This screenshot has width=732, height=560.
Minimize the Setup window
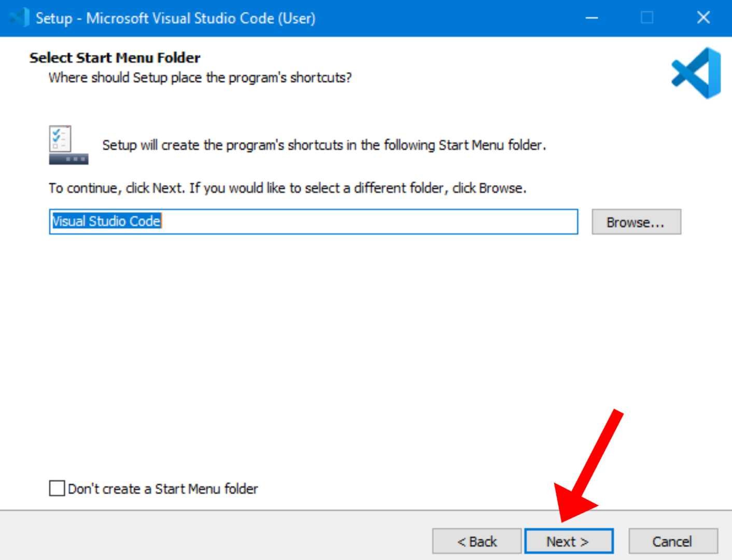[592, 18]
